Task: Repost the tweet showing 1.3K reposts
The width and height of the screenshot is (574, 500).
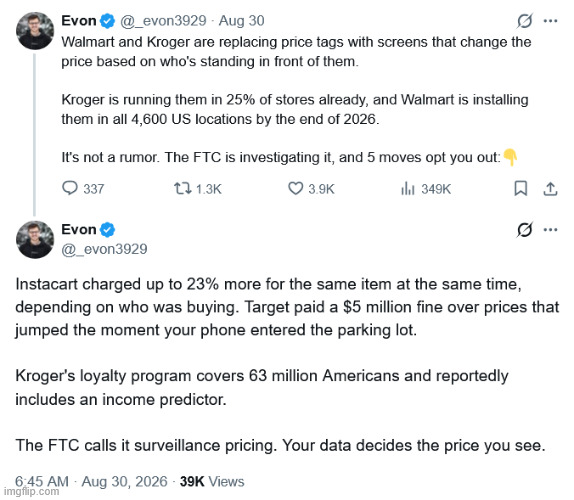Action: click(x=182, y=189)
